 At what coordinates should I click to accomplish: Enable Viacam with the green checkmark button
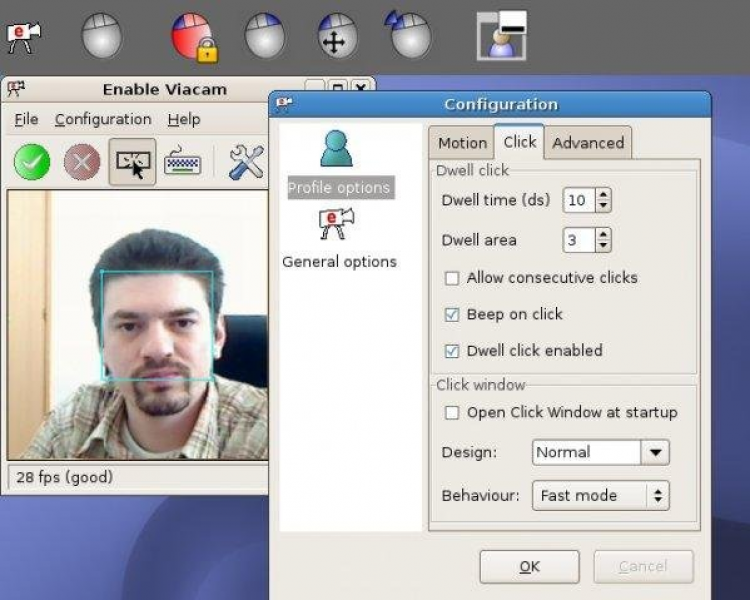pos(32,162)
